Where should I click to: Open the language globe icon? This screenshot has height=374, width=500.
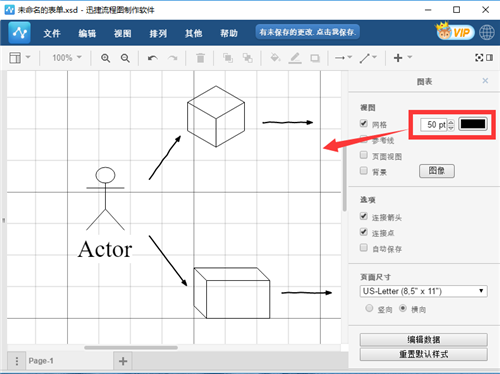[x=487, y=33]
